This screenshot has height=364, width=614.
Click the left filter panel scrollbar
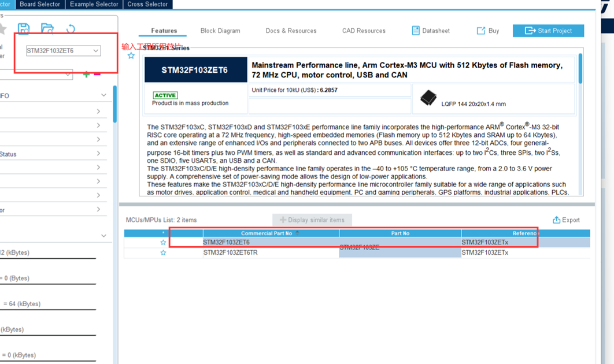(114, 104)
